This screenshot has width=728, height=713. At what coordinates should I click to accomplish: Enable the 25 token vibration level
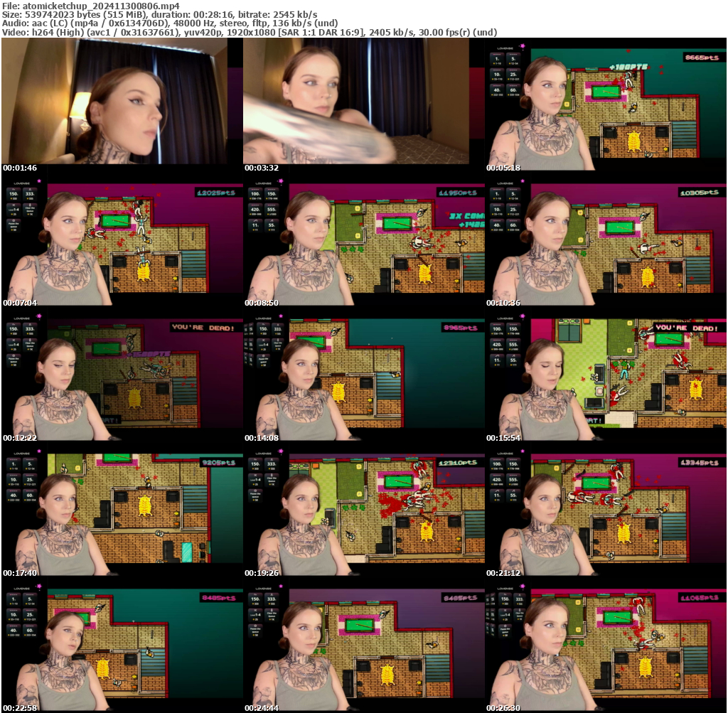click(514, 73)
